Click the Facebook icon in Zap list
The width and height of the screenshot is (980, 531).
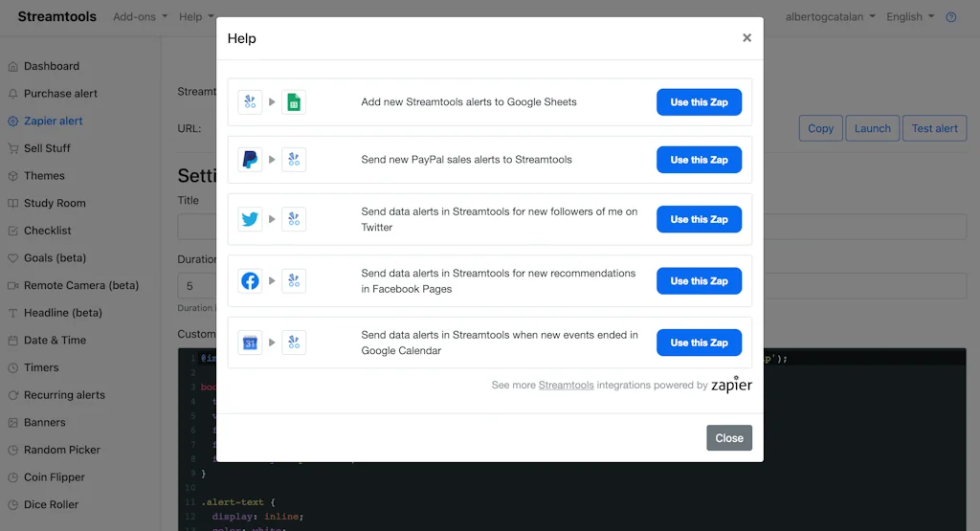tap(250, 281)
